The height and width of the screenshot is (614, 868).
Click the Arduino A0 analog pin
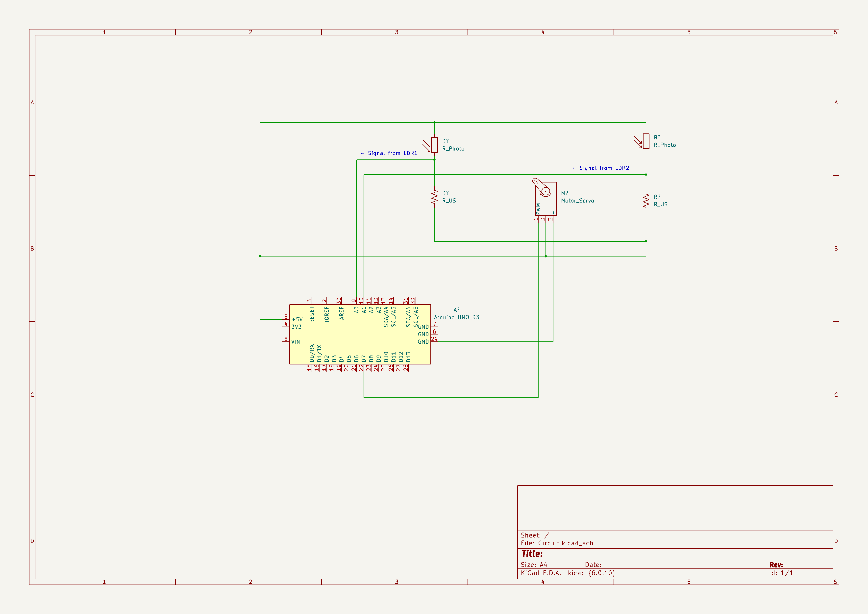(x=356, y=301)
